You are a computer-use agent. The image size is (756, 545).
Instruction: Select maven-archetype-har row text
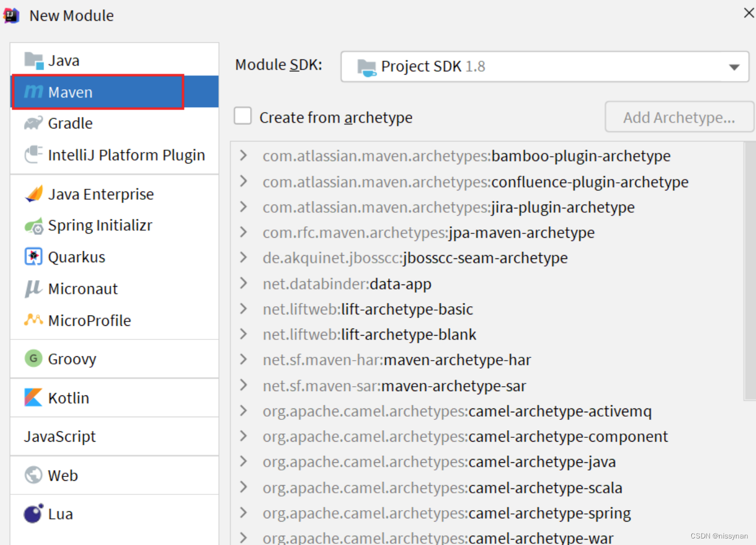[x=397, y=360]
